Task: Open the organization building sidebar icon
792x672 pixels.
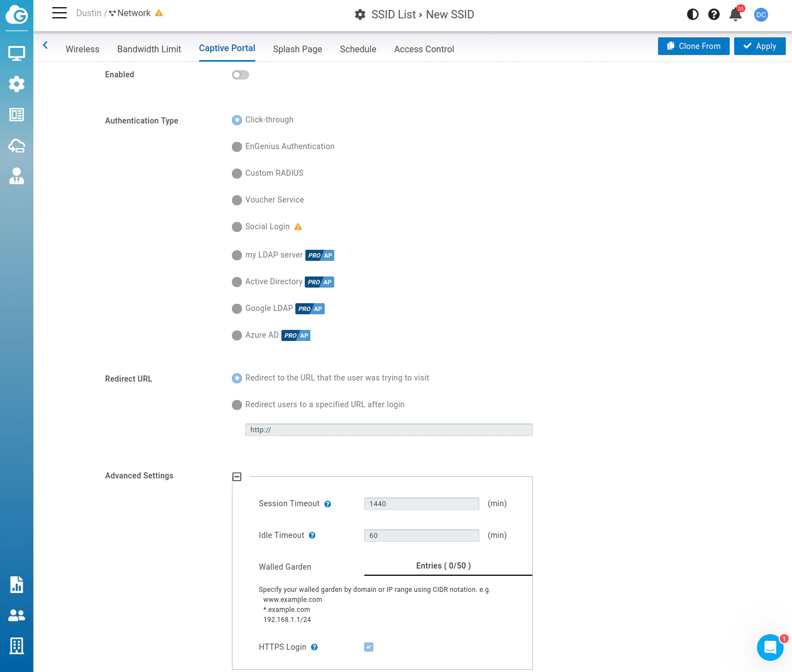Action: point(17,646)
